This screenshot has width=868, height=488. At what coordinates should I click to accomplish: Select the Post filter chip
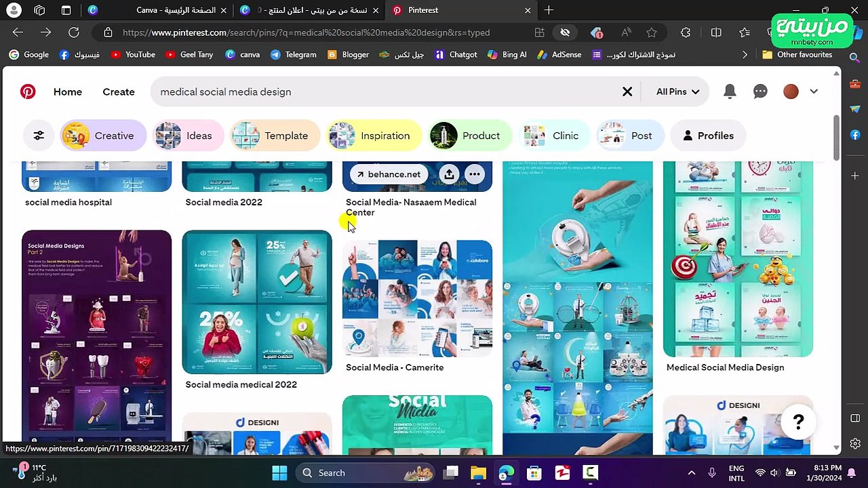point(629,136)
